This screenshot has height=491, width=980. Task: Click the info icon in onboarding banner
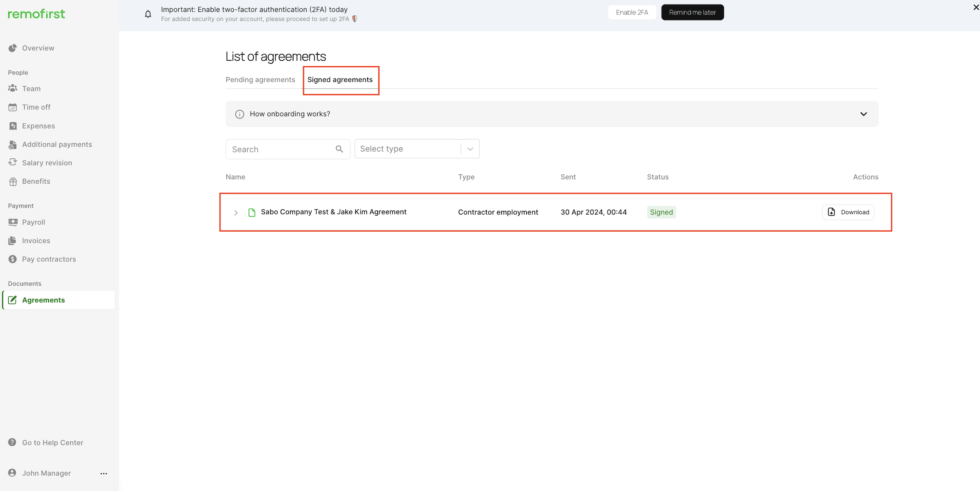tap(239, 114)
